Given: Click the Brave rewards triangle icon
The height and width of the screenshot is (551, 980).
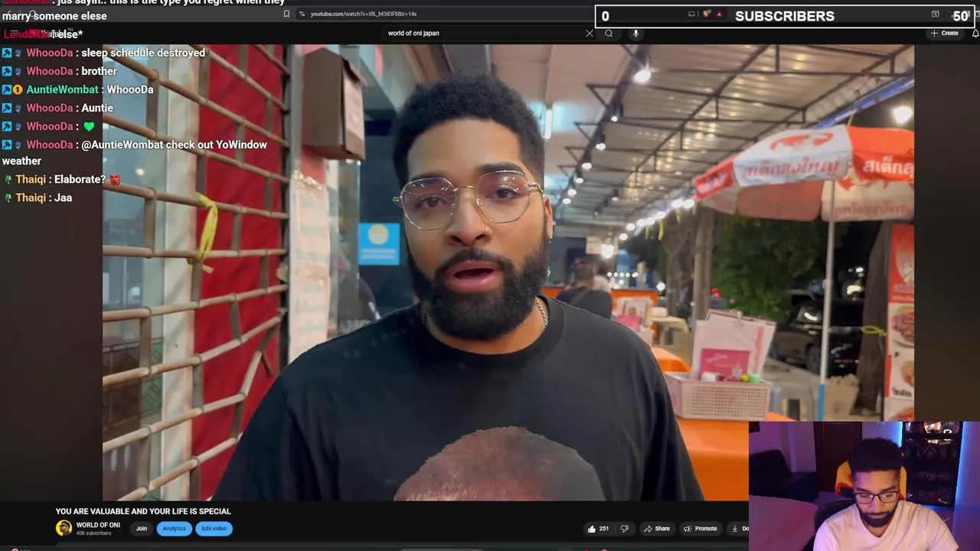Looking at the screenshot, I should click(719, 14).
